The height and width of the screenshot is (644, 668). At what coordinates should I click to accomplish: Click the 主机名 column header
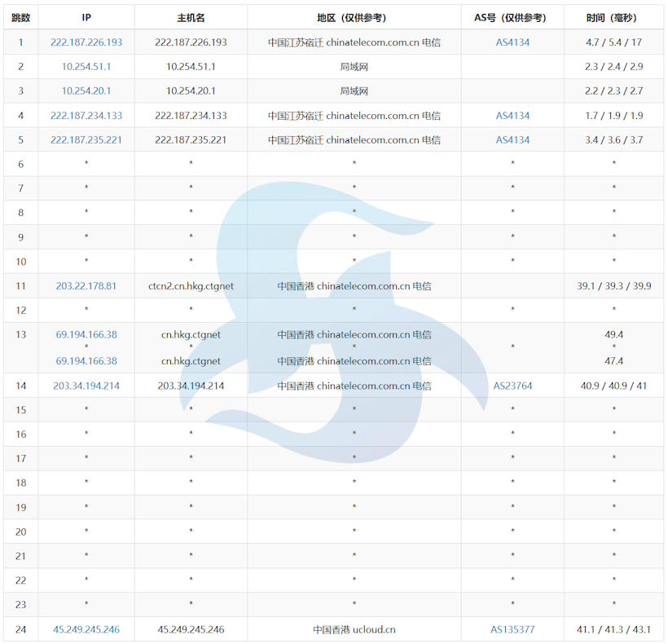click(x=190, y=16)
